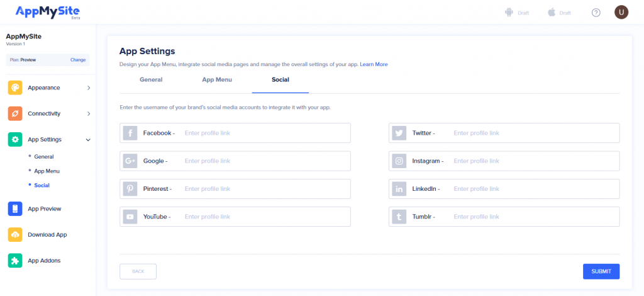Viewport: 644px width, 296px height.
Task: Open the help question mark icon
Action: (596, 13)
